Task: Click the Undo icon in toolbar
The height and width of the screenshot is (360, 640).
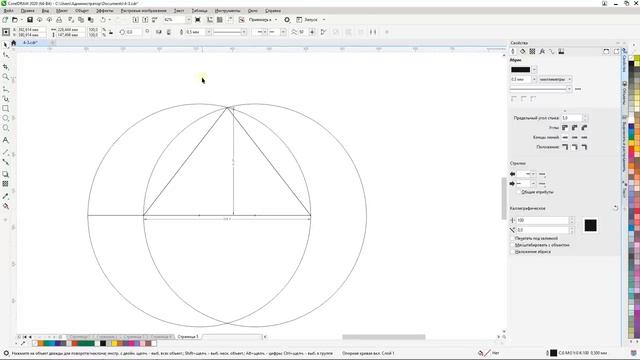Action: point(103,20)
